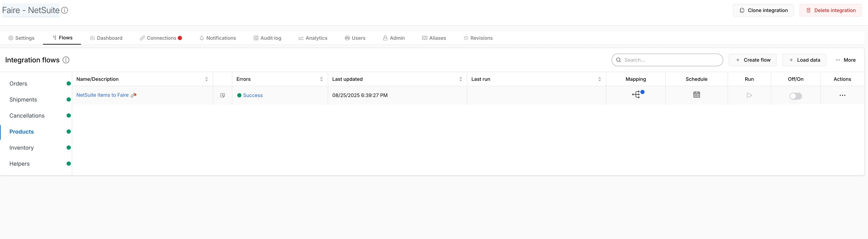
Task: Switch to the Settings tab
Action: [x=21, y=38]
